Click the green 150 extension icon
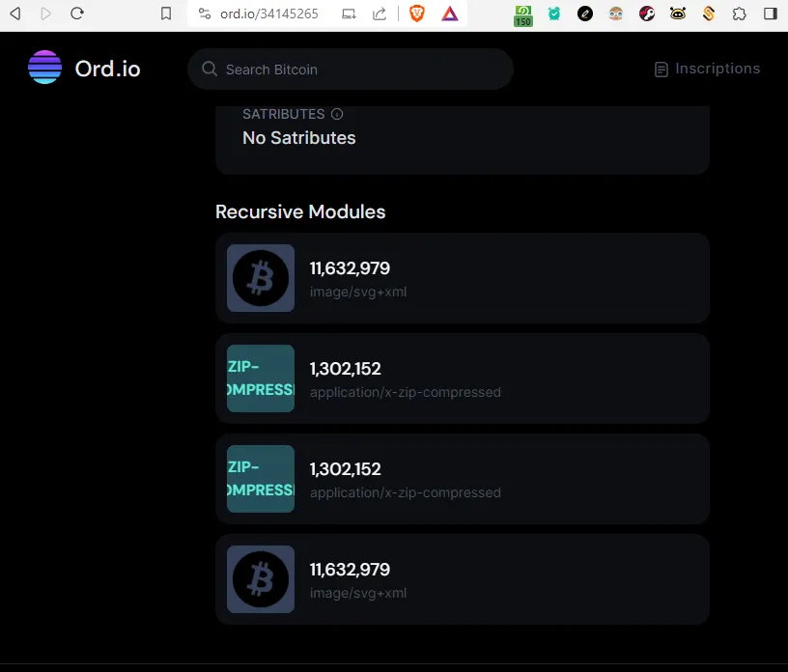 point(523,15)
